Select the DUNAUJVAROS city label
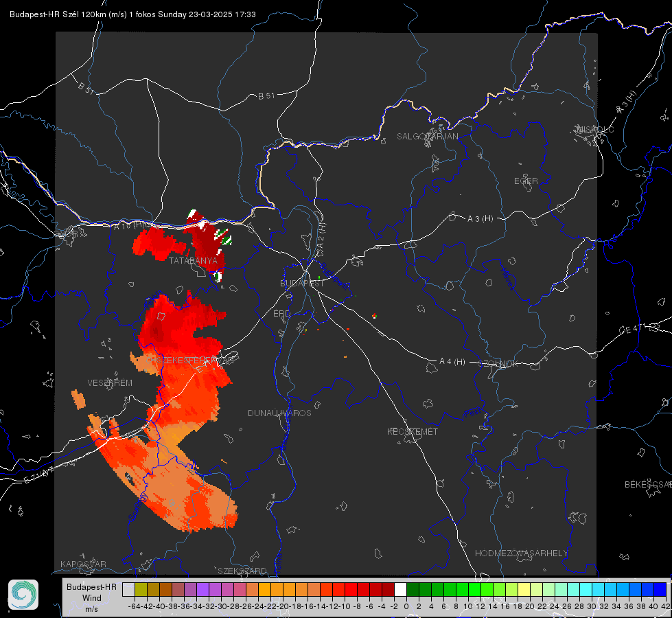Viewport: 672px width, 618px height. pos(279,413)
